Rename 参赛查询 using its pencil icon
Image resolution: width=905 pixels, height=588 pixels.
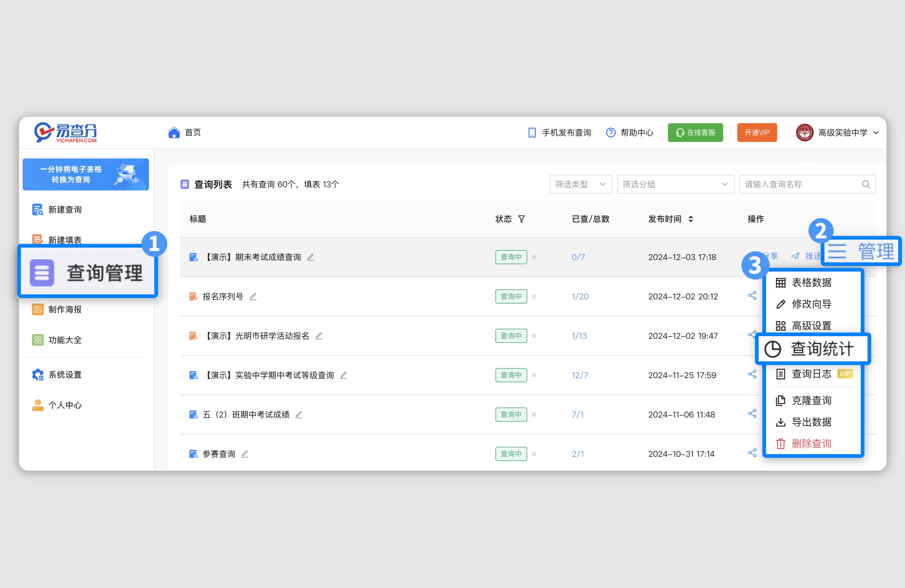click(245, 454)
